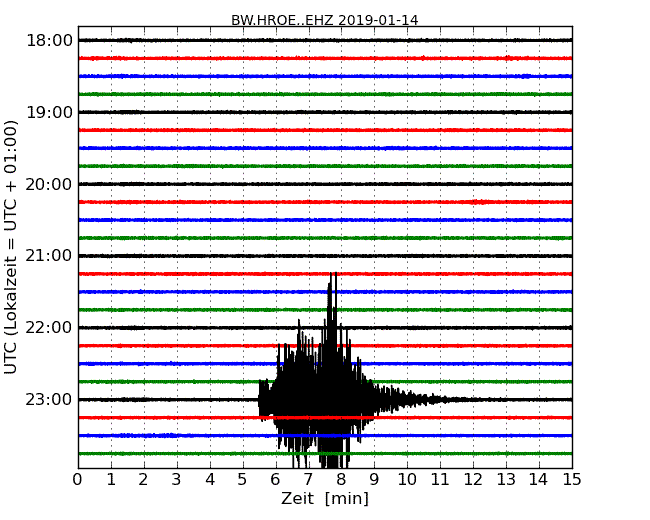Click x-axis tick label 2
The height and width of the screenshot is (520, 650).
tap(144, 480)
